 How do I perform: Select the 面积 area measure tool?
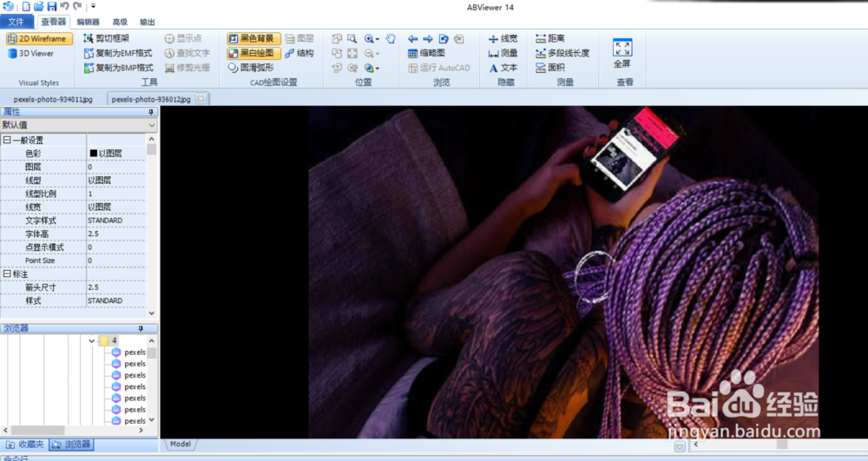pyautogui.click(x=550, y=67)
